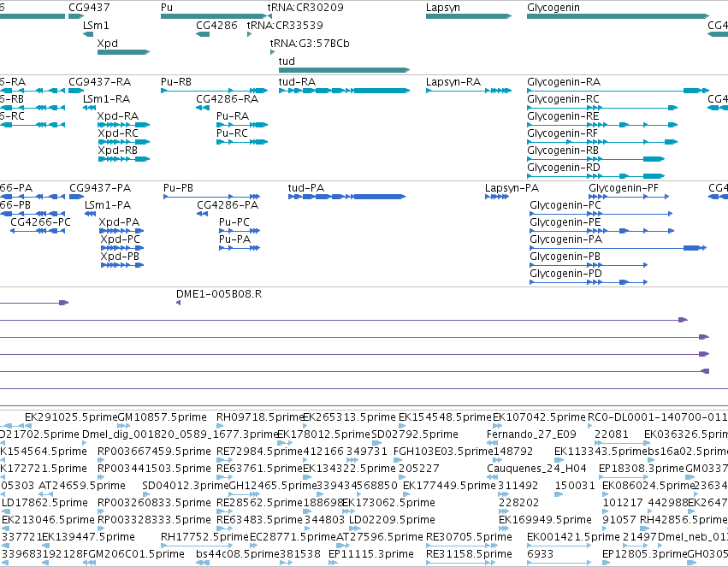Viewport: 728px width, 567px height.
Task: Click LSm1-PA protein label
Action: pos(108,205)
